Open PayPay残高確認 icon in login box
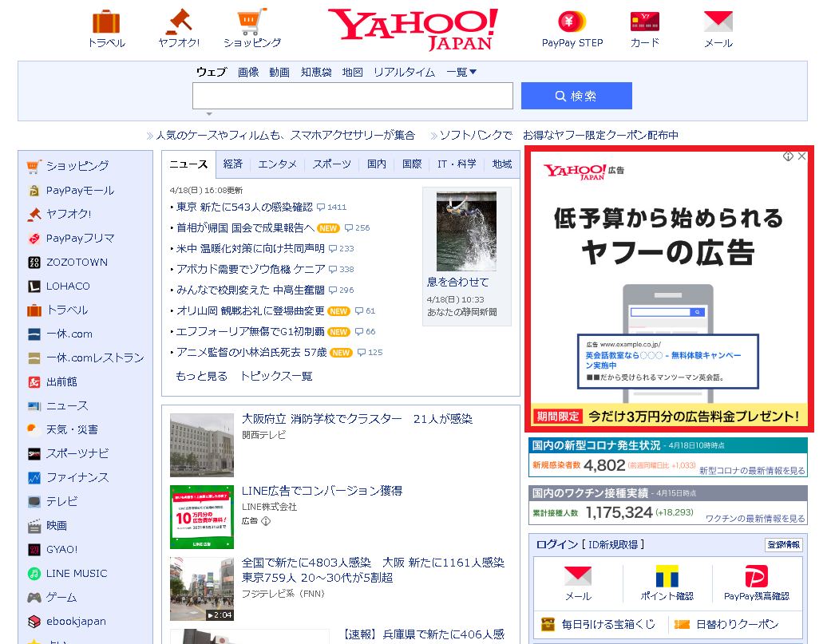This screenshot has width=827, height=644. point(756,576)
